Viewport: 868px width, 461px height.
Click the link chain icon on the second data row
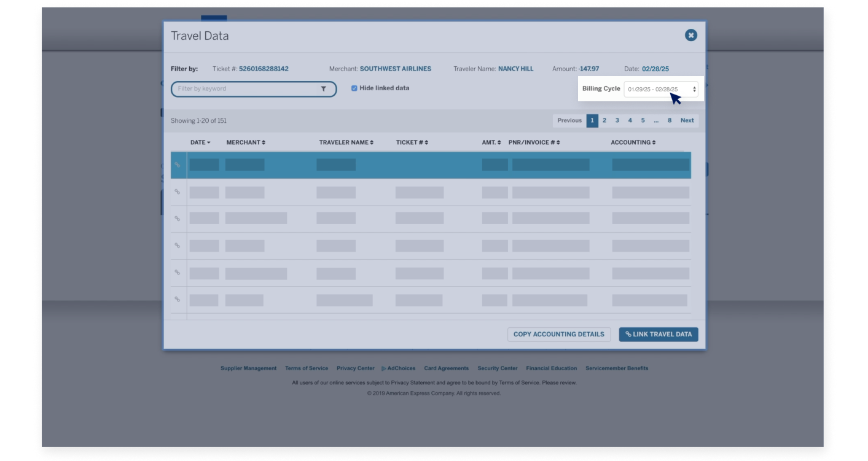point(178,192)
